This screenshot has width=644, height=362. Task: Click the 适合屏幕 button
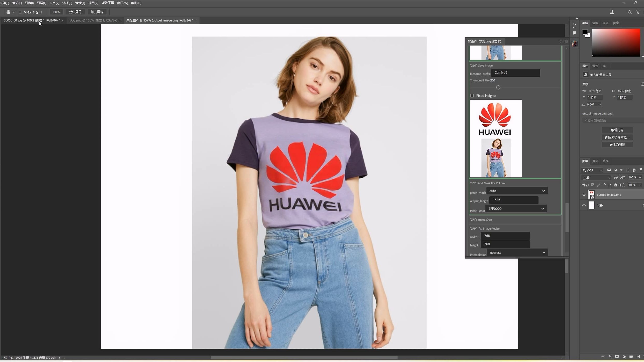click(x=75, y=12)
